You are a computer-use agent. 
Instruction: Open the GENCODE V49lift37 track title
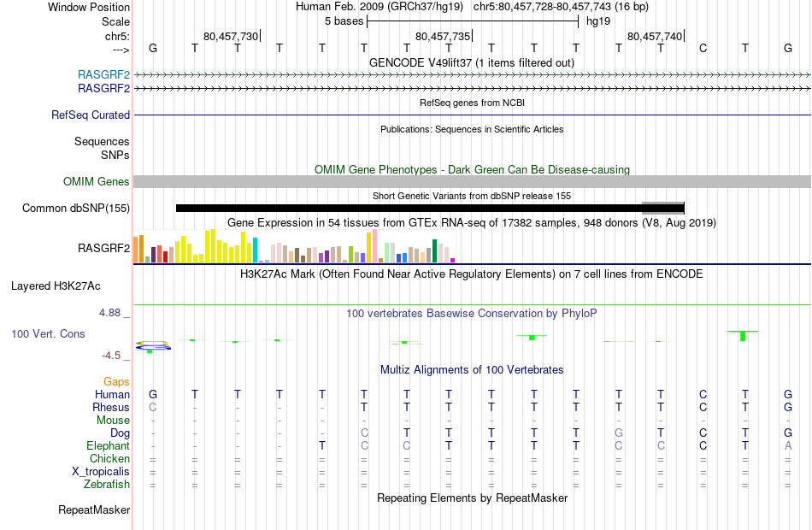point(471,63)
